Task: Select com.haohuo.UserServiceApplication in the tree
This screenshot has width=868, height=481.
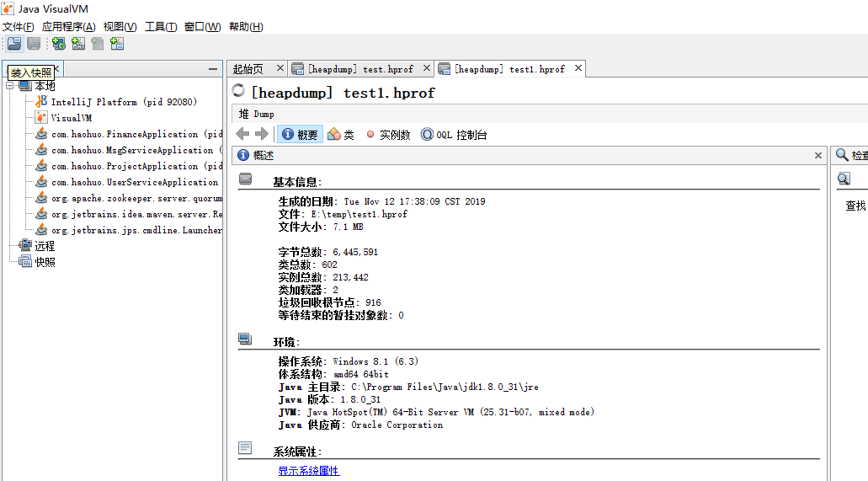Action: (x=135, y=182)
